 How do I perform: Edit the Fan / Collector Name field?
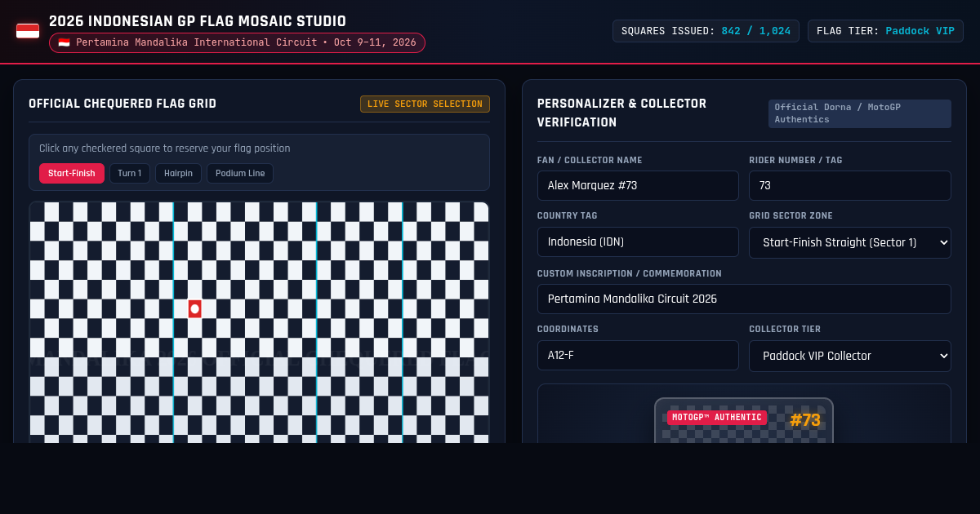click(x=638, y=185)
